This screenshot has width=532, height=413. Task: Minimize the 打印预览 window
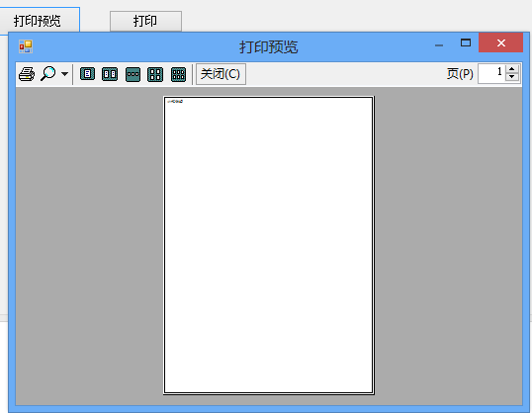(x=439, y=45)
